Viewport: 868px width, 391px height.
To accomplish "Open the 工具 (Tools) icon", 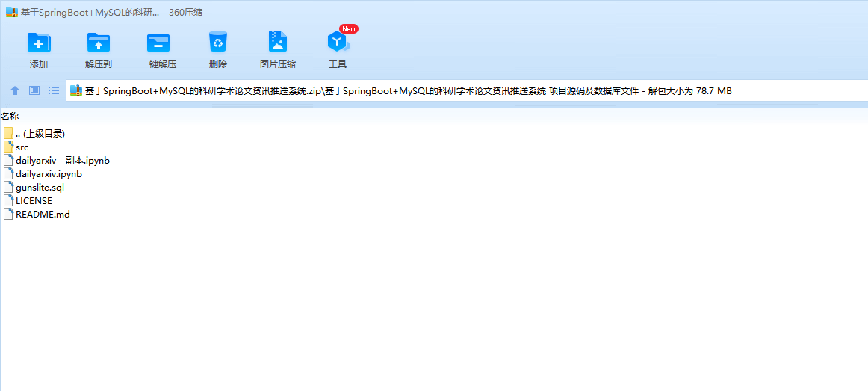I will coord(337,42).
